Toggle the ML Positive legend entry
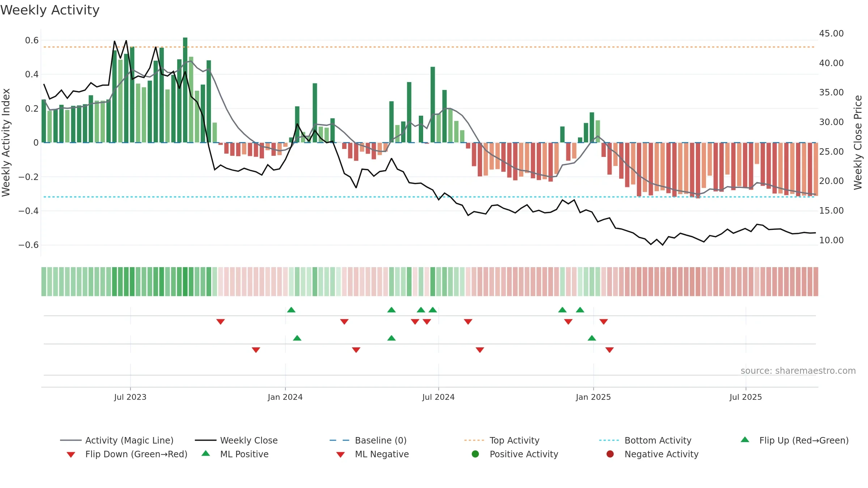This screenshot has width=868, height=488. coord(235,454)
